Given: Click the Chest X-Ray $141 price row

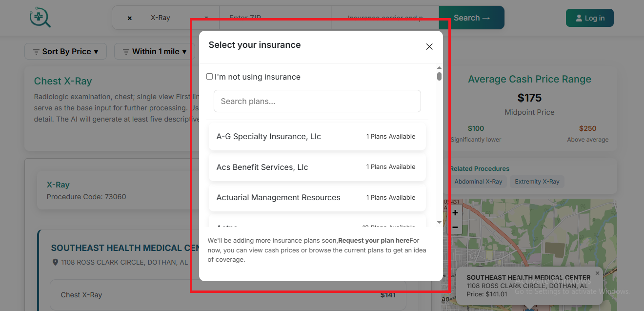Looking at the screenshot, I should point(228,295).
